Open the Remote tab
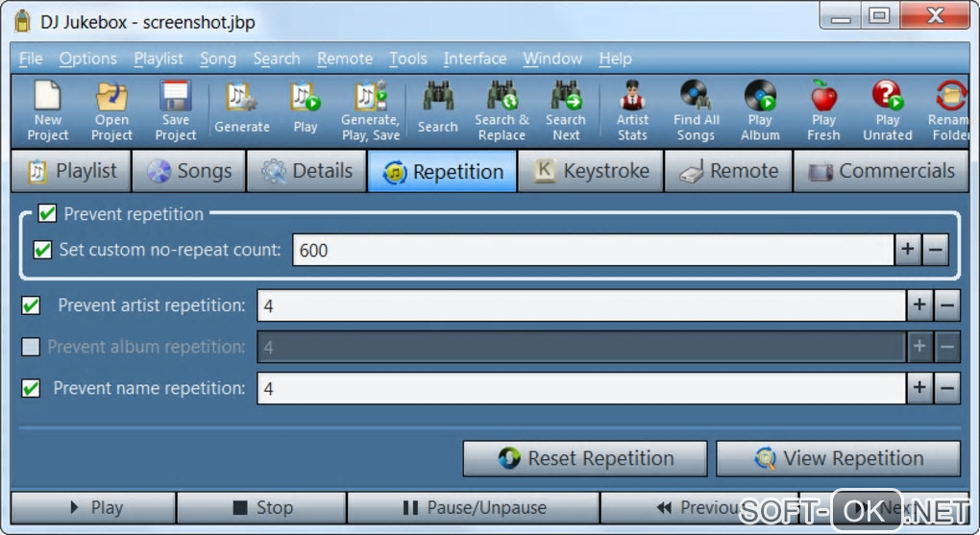Viewport: 980px width, 535px height. (728, 171)
